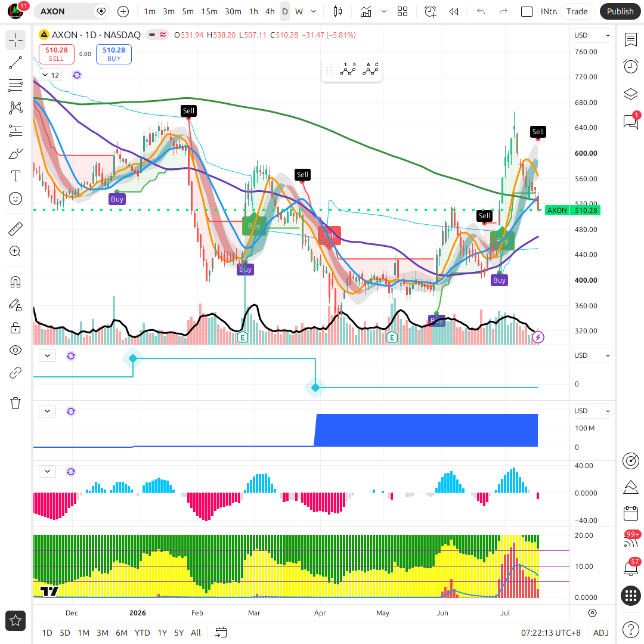Select the 1h timeframe
Image resolution: width=644 pixels, height=644 pixels.
click(x=253, y=11)
